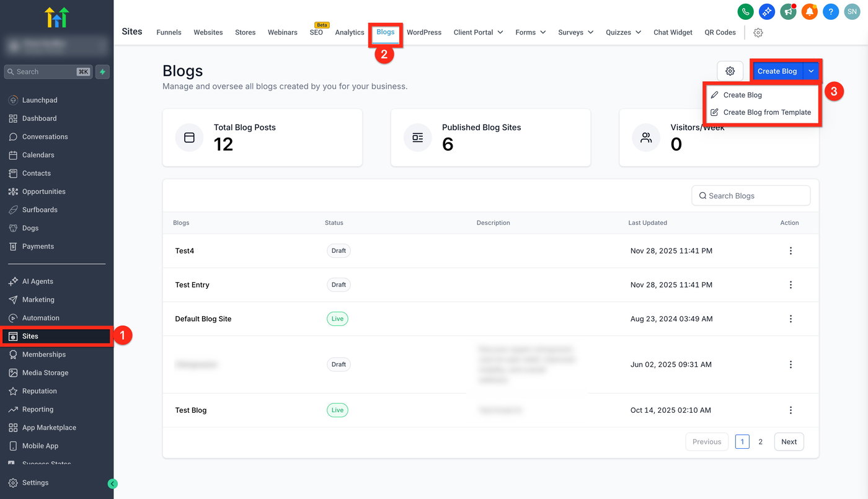
Task: Click the Create Blog dropdown arrow
Action: point(811,71)
